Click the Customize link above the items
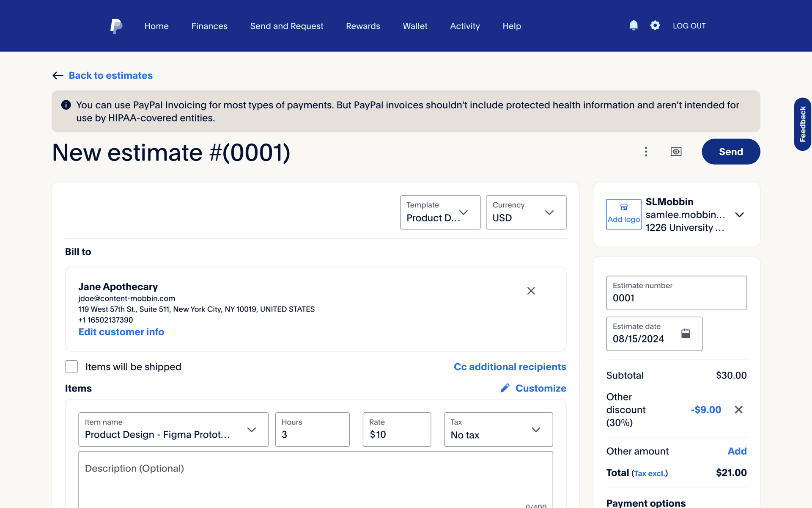Screen dimensions: 812x508 click(541, 388)
